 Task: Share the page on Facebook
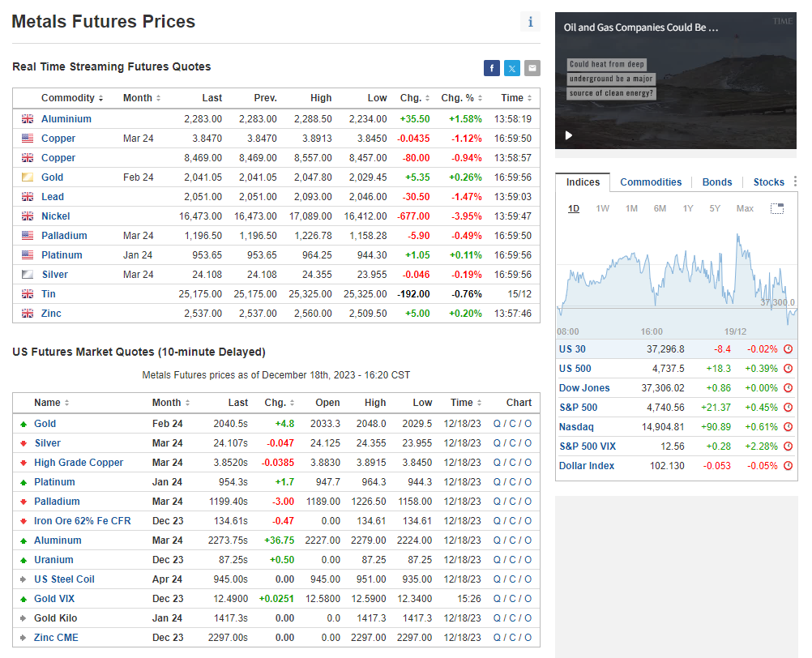(491, 68)
